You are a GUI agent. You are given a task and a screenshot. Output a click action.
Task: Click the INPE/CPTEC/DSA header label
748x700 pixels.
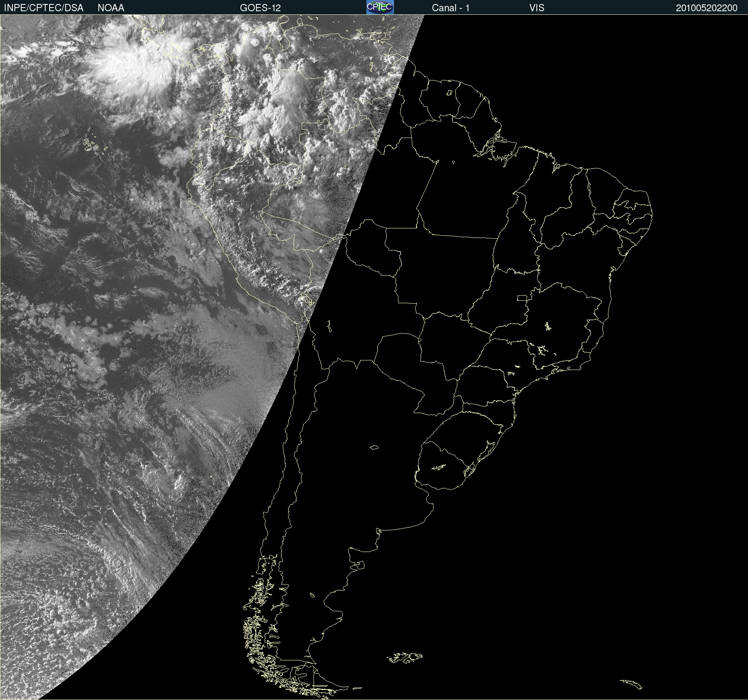[x=44, y=8]
